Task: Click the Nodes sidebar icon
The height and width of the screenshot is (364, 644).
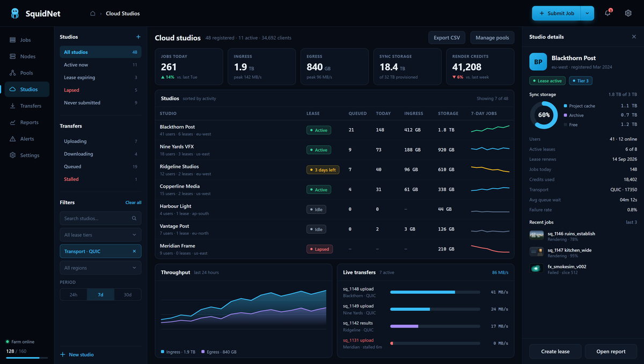Action: point(13,56)
